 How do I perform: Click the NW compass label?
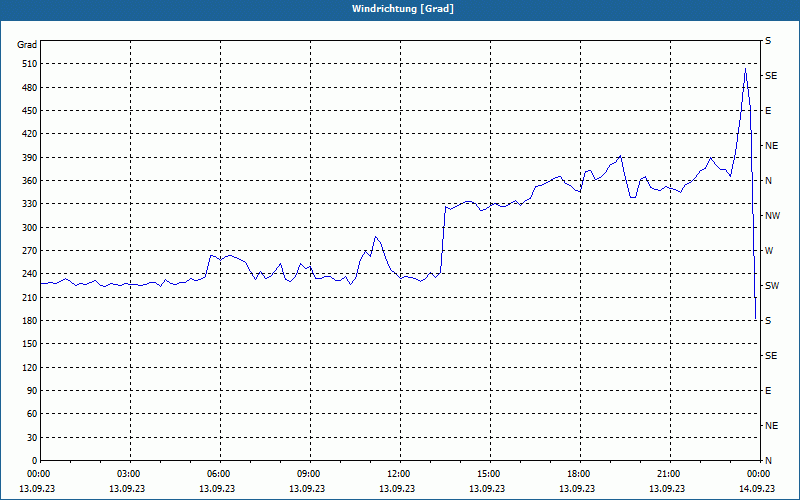(772, 216)
